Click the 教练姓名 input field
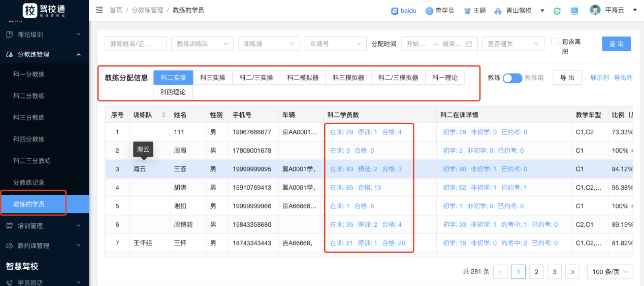Viewport: 644px width, 286px height. [136, 44]
